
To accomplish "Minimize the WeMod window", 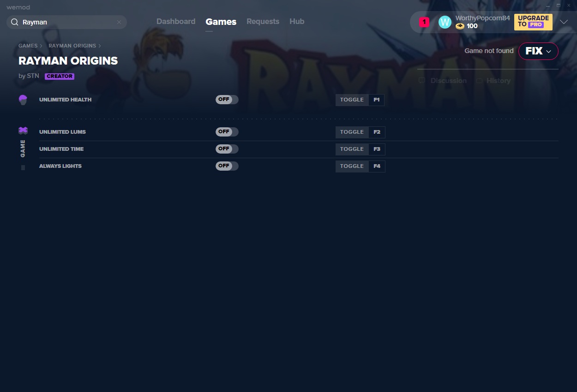I will click(x=548, y=5).
